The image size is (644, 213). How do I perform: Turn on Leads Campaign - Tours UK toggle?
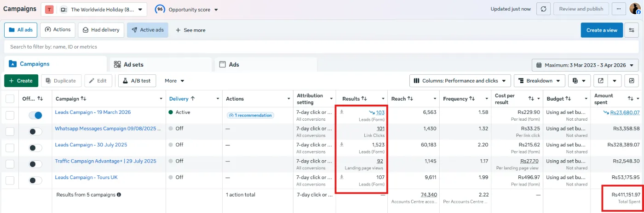(x=35, y=180)
